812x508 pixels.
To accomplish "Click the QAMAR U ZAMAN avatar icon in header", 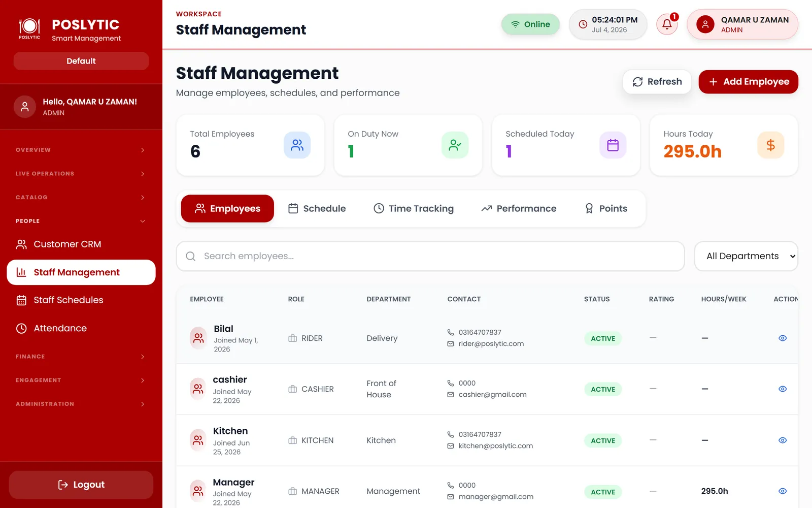I will coord(705,24).
